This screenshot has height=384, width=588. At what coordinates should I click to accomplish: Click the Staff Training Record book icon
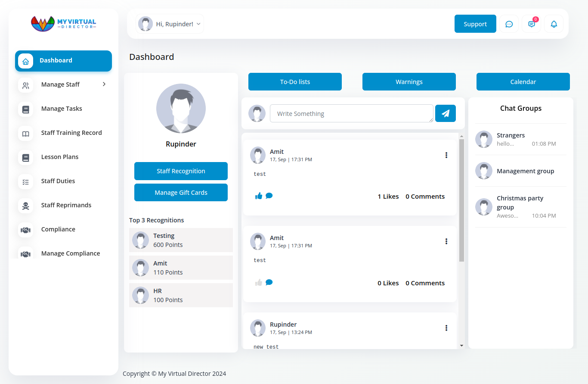click(x=25, y=133)
